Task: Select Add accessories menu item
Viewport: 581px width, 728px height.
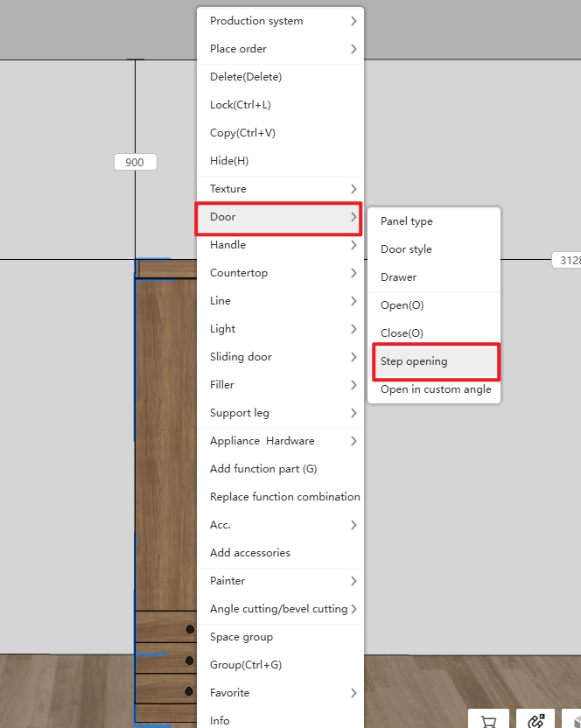Action: click(250, 553)
